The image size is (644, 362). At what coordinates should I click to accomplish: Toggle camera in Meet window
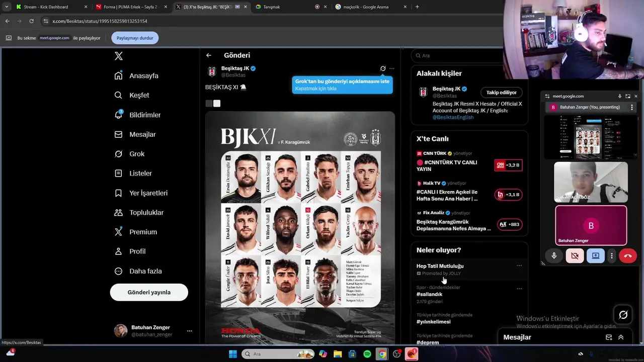click(x=575, y=256)
